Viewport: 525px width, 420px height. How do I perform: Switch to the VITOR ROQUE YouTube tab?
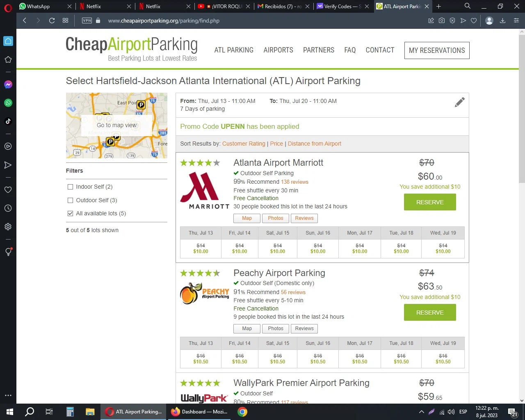(224, 6)
